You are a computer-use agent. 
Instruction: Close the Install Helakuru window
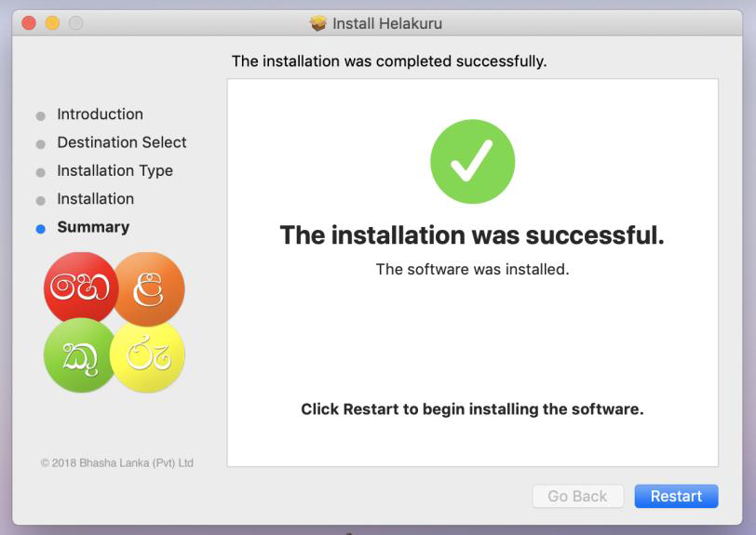[x=29, y=22]
